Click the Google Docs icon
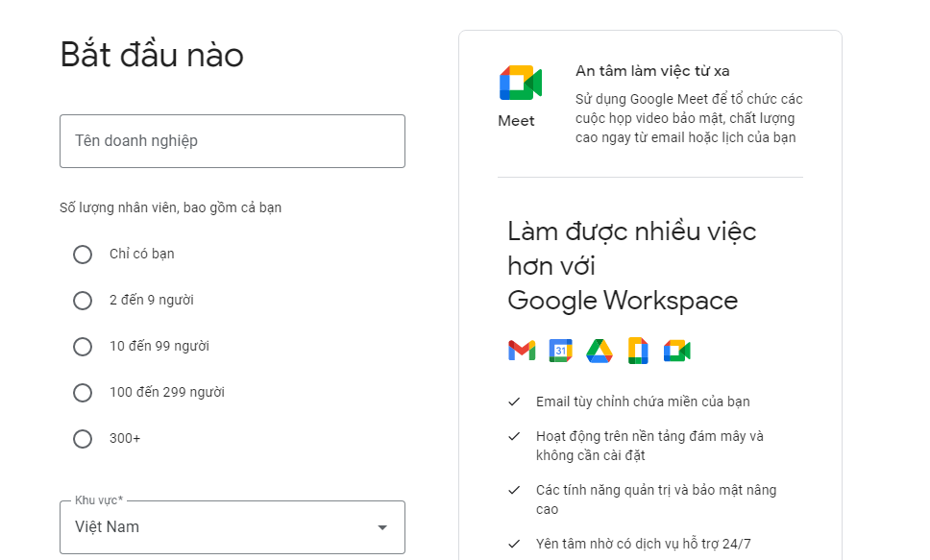This screenshot has height=560, width=930. (638, 351)
